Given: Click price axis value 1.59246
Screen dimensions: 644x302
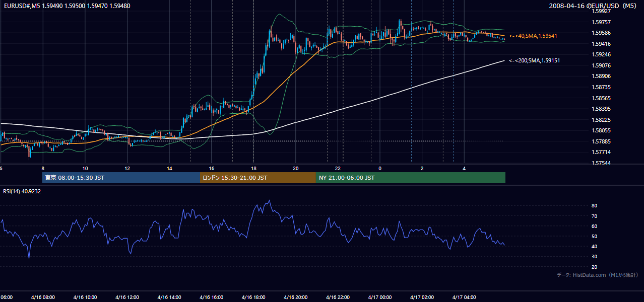Looking at the screenshot, I should (601, 54).
